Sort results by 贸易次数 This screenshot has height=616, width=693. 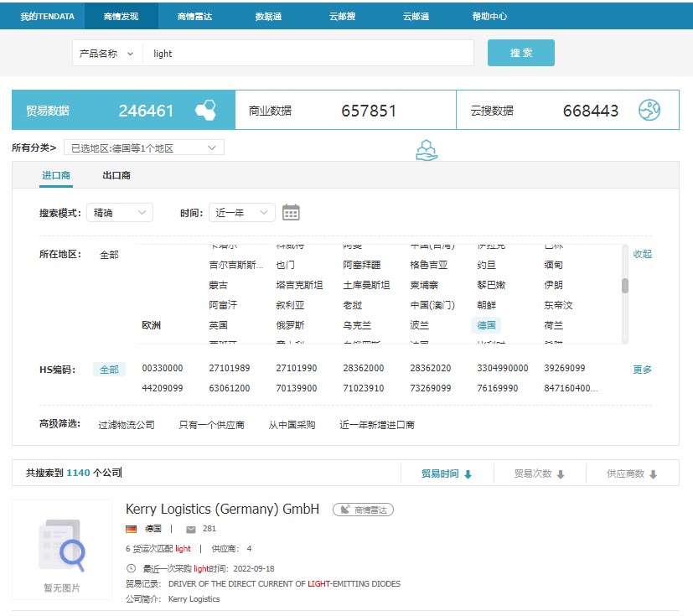tap(540, 474)
